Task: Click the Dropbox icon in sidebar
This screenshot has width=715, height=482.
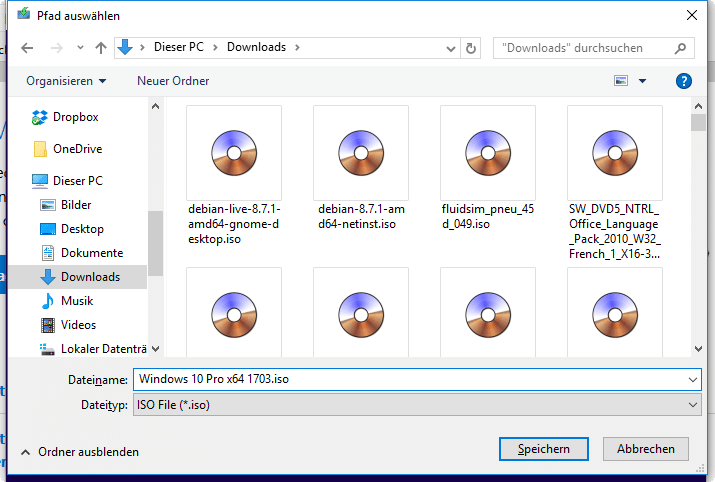Action: [40, 117]
